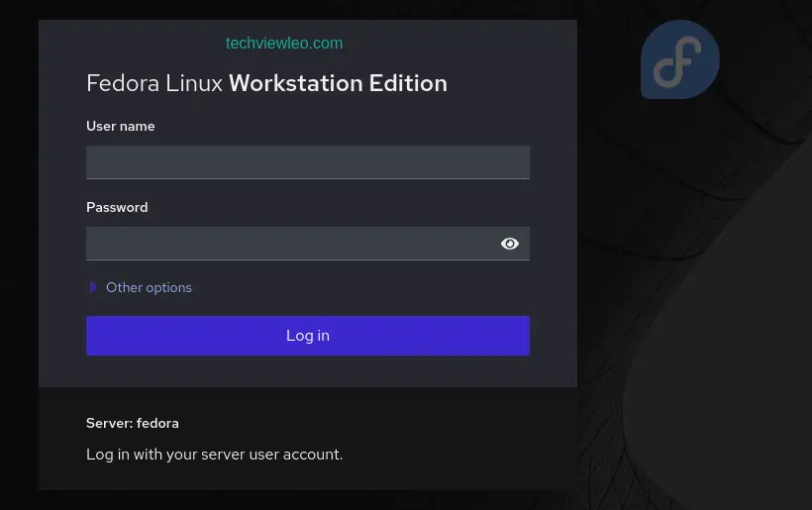
Task: Click the 'Fedora Linux Workstation Edition' heading
Action: [x=266, y=83]
